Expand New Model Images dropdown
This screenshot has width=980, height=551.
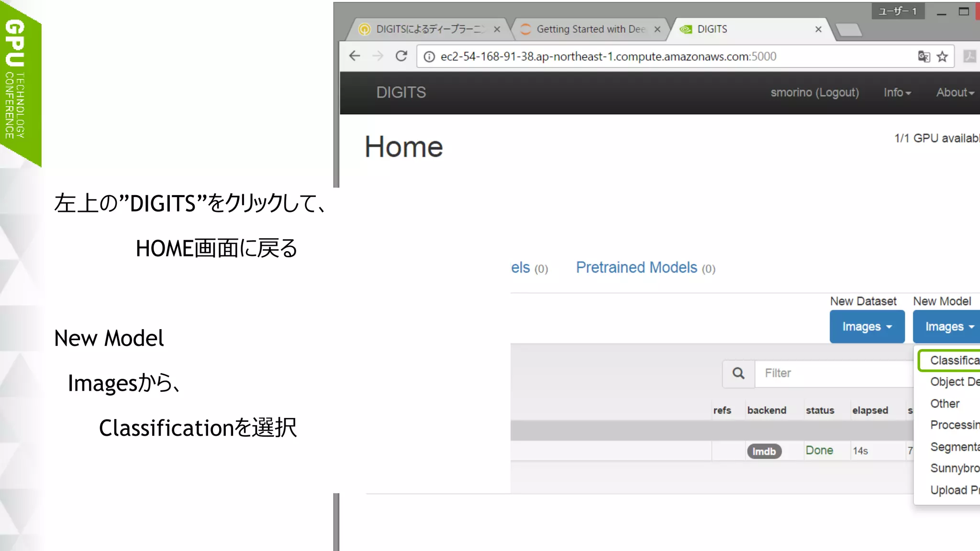click(x=947, y=327)
